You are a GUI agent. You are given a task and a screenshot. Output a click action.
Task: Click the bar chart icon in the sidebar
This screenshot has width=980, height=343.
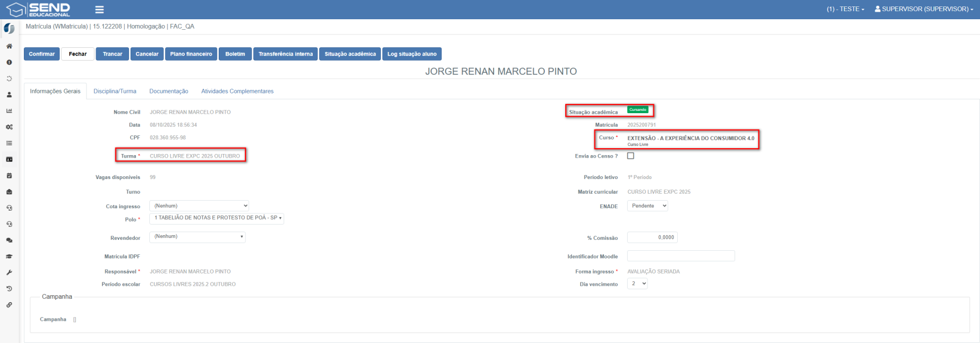(9, 111)
